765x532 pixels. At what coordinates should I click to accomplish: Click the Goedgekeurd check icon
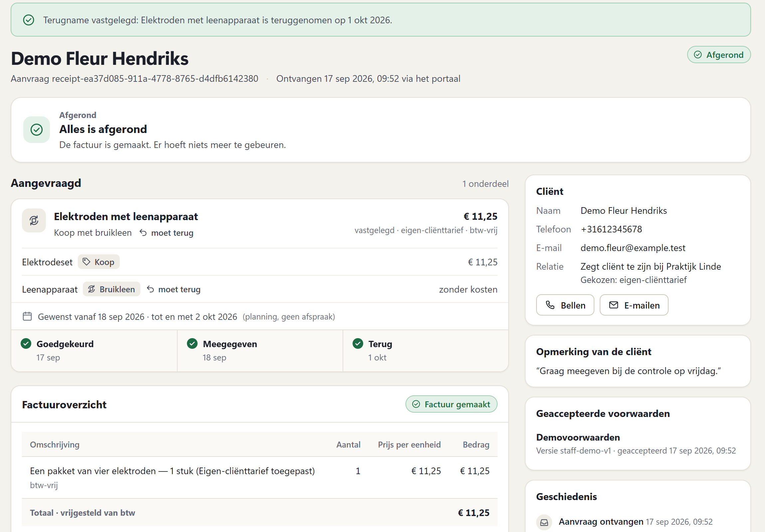(26, 343)
